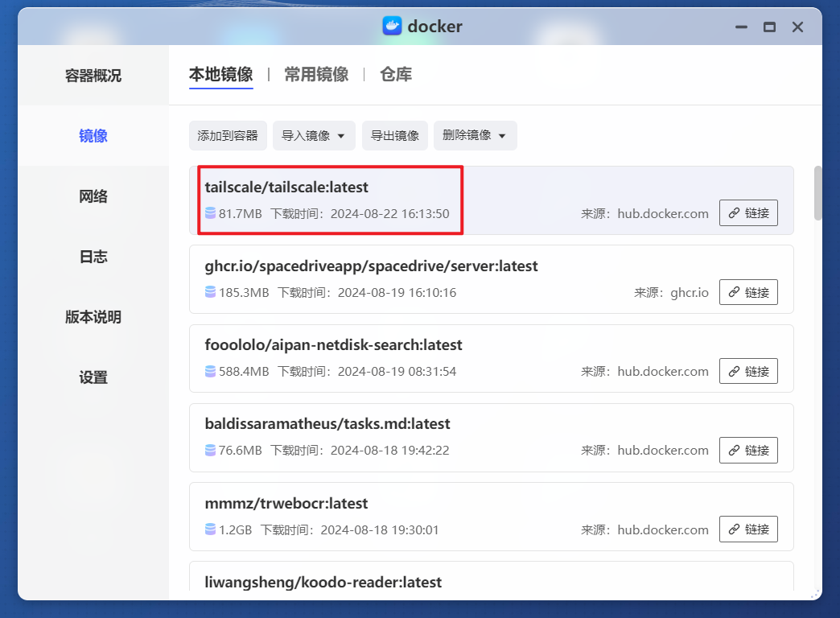840x618 pixels.
Task: Select 镜像 in the sidebar
Action: pyautogui.click(x=93, y=136)
